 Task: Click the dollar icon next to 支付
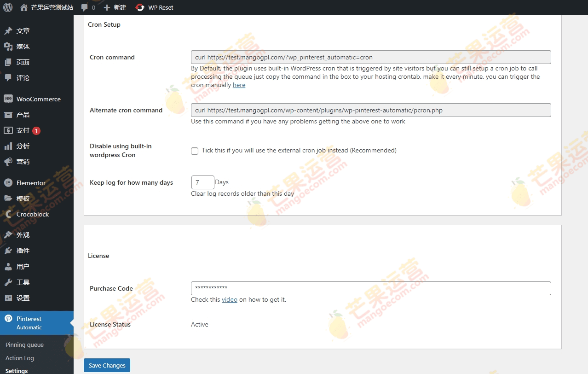(8, 130)
